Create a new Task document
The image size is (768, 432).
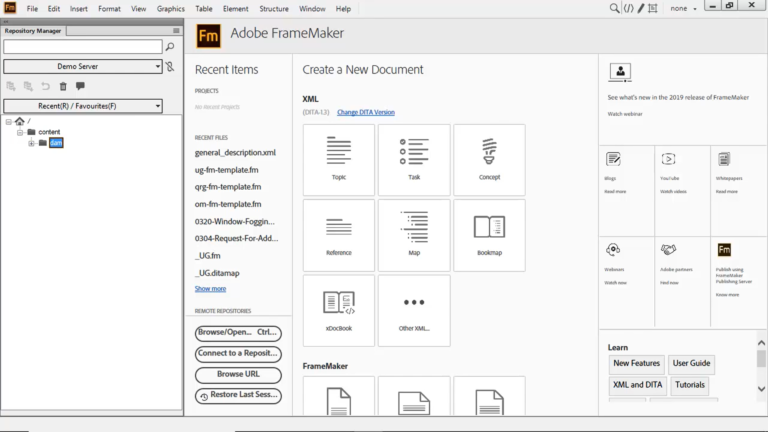414,160
